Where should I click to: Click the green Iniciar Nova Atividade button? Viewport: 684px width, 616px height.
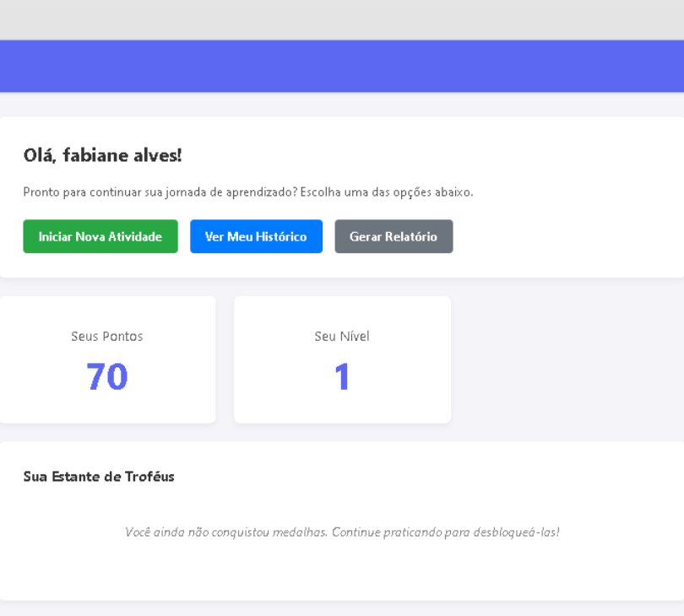coord(100,236)
